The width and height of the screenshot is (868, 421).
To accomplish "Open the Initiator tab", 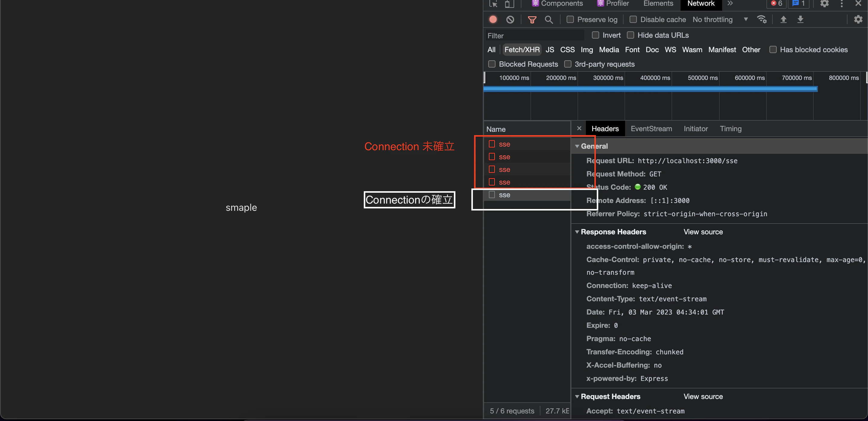I will click(x=696, y=129).
